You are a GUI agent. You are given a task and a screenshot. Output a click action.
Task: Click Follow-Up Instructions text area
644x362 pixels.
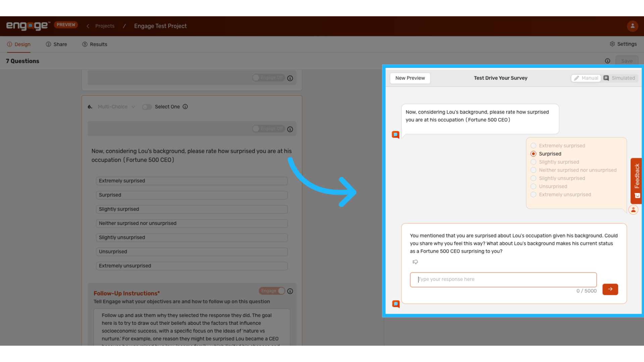[x=192, y=327]
